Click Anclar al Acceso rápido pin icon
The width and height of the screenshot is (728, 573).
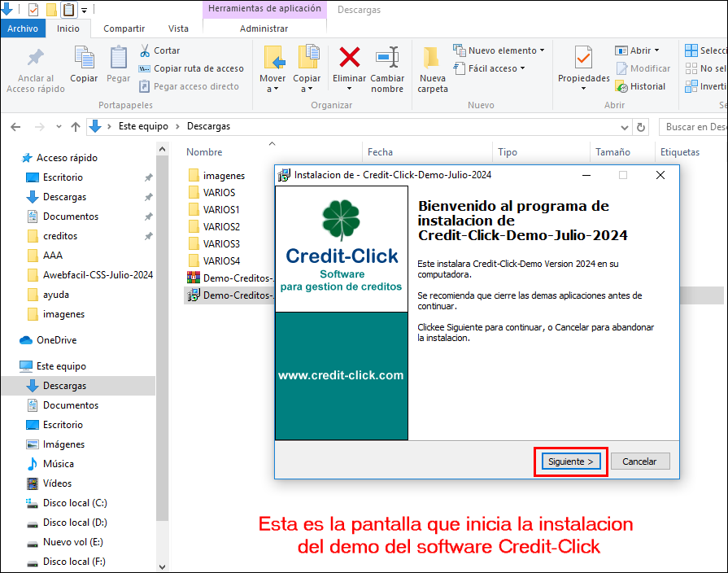coord(36,59)
